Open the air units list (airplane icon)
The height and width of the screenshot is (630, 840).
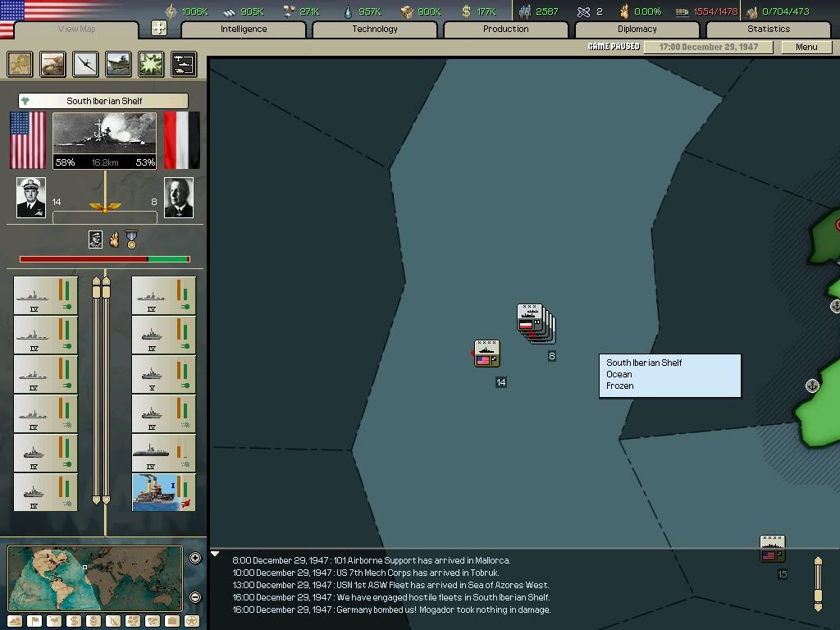(x=85, y=64)
